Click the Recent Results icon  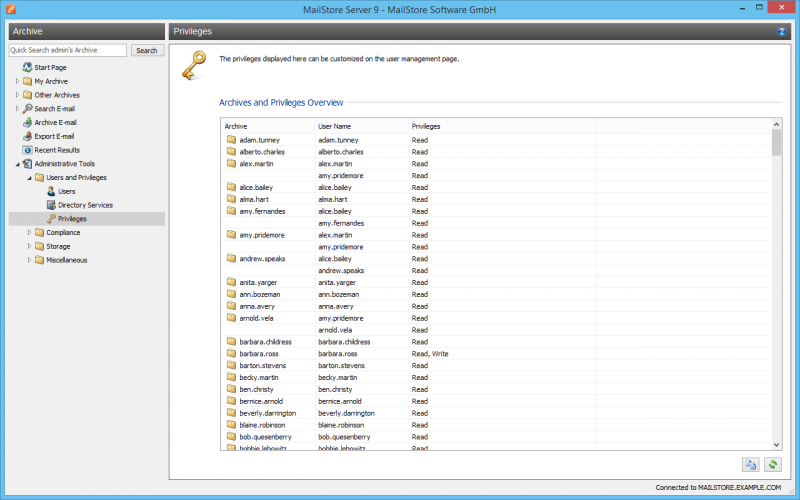coord(28,150)
